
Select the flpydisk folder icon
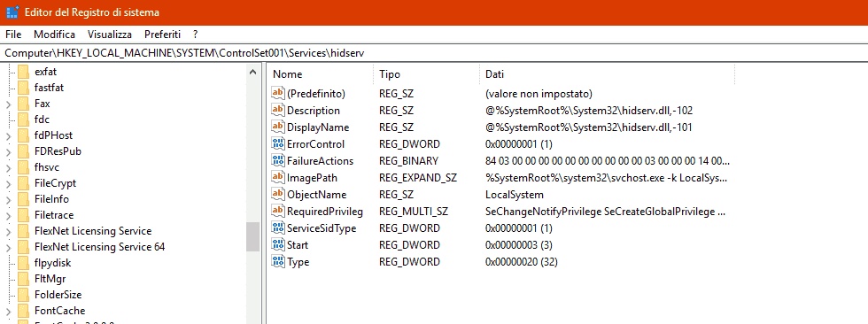tap(23, 263)
